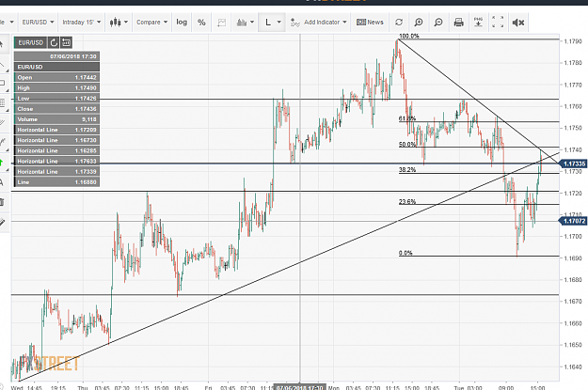Click the EUR/USD legend label
588x390 pixels.
31,42
